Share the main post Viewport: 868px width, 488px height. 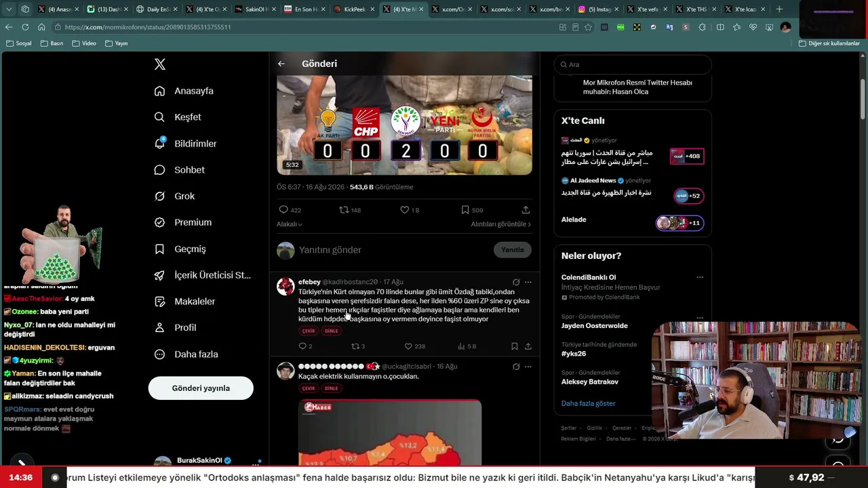pyautogui.click(x=526, y=210)
